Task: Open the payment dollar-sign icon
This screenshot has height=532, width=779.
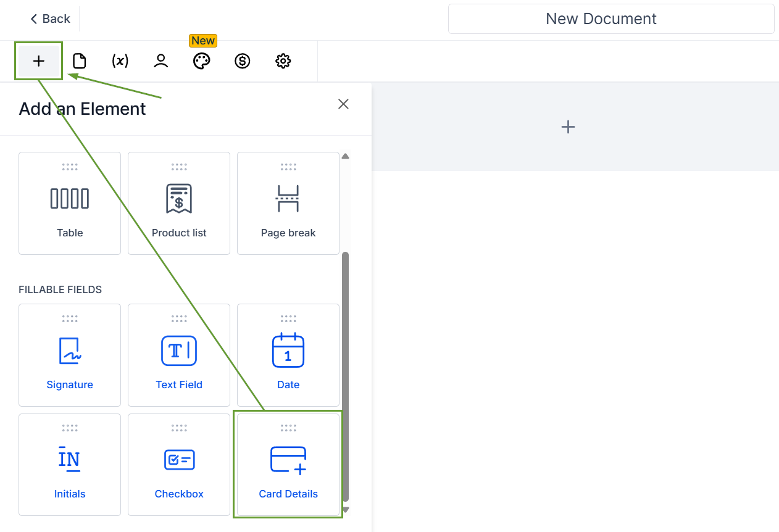Action: click(x=243, y=61)
